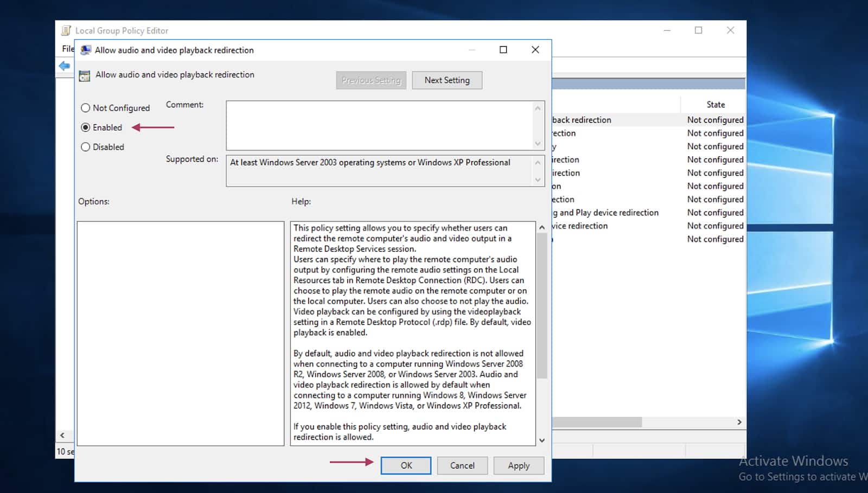
Task: Maximize the Local Group Policy Editor window
Action: [699, 30]
